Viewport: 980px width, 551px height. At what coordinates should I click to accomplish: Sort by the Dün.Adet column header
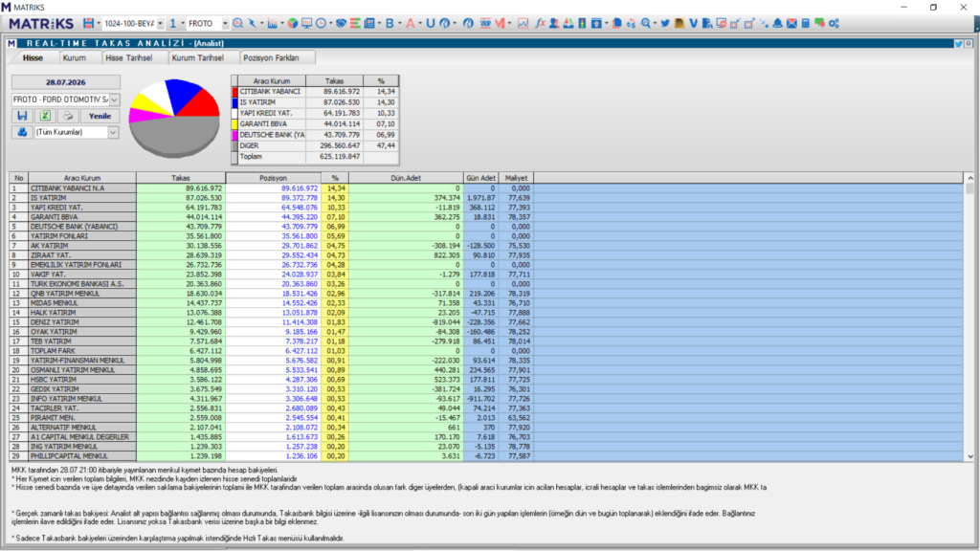tap(406, 178)
